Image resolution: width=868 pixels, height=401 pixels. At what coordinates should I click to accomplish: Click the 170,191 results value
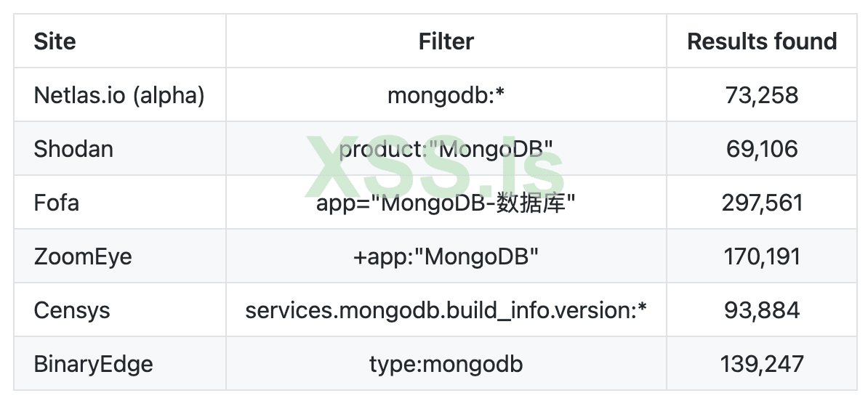(x=762, y=256)
